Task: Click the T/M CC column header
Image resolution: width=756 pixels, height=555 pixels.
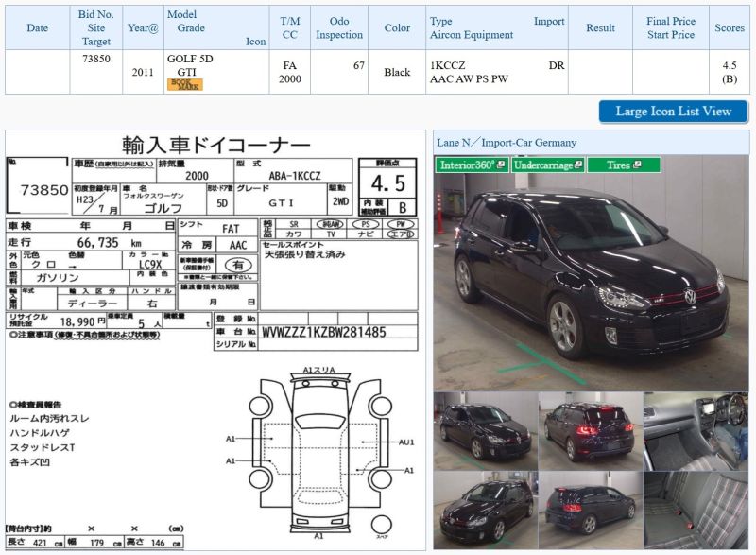Action: tap(290, 28)
